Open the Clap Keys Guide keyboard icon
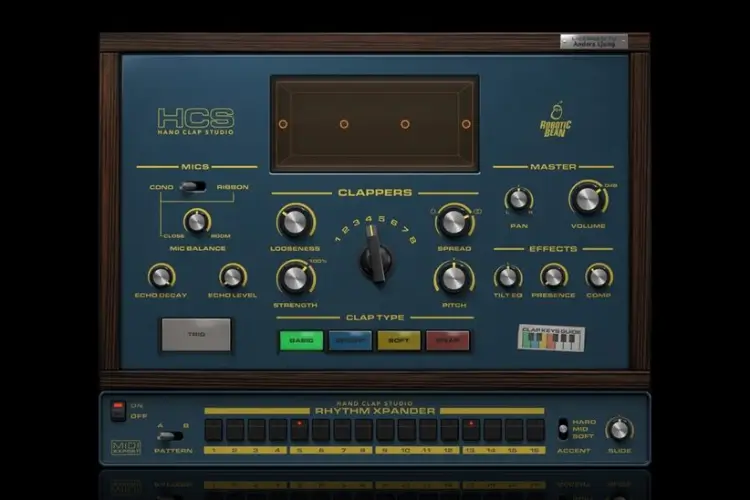The image size is (750, 500). (551, 338)
